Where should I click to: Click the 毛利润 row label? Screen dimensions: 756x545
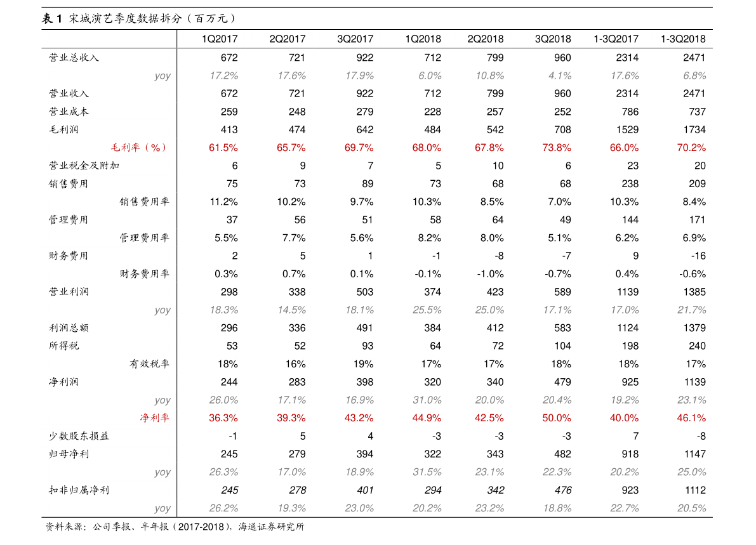point(63,129)
